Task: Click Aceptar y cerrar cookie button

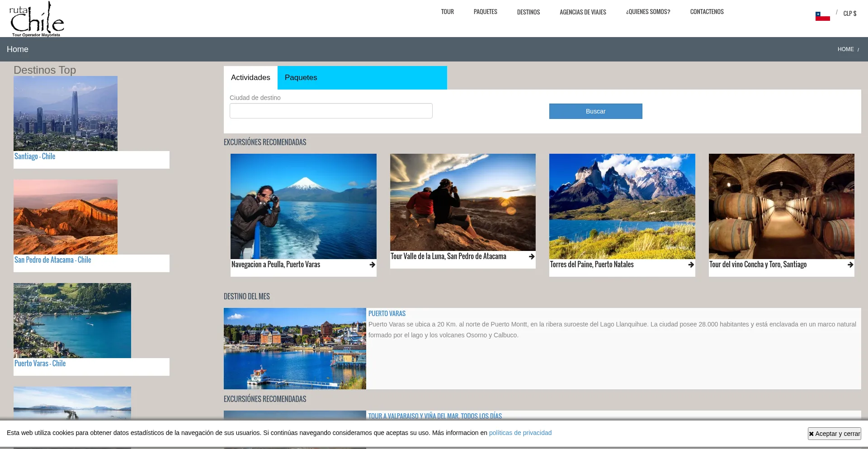Action: coord(834,434)
